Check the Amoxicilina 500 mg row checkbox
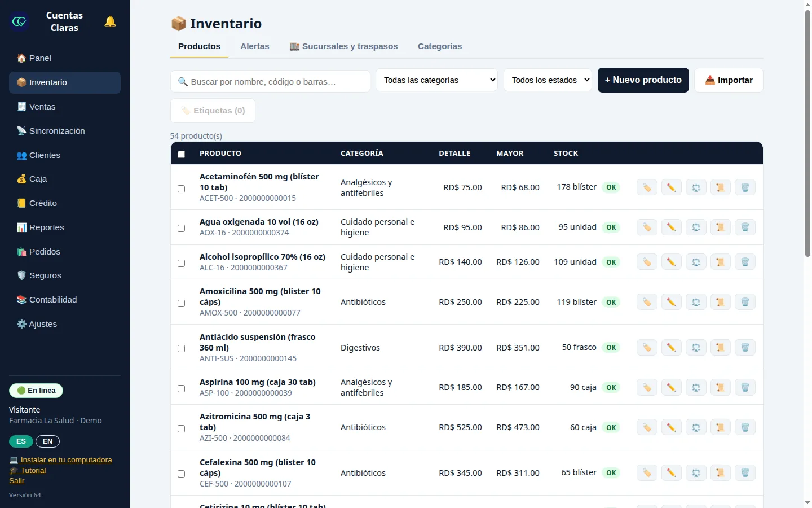Viewport: 812px width, 508px height. 181,303
